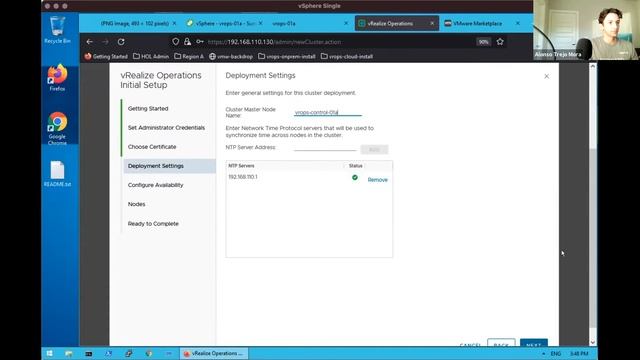This screenshot has height=360, width=640.
Task: Click the green status check for 192.168.110.1
Action: click(355, 177)
